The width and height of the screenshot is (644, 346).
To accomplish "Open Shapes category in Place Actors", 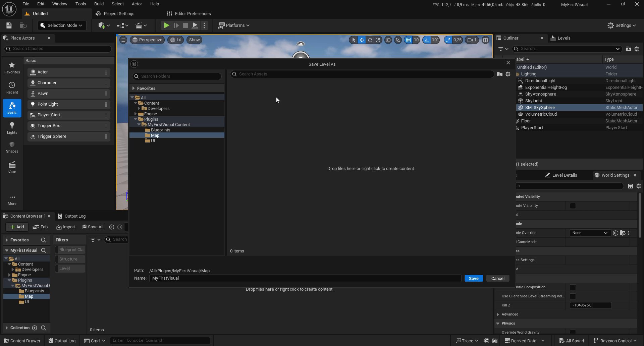I will 12,148.
